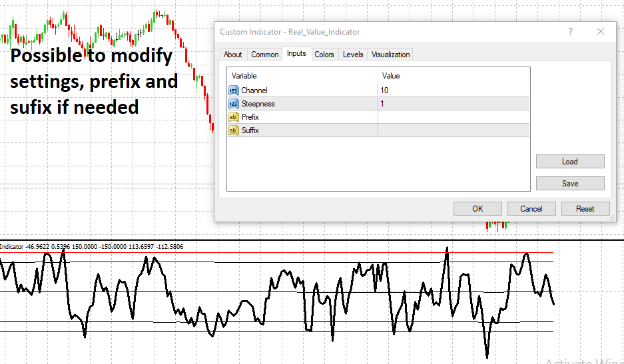Confirm with the OK button
Viewport: 624px width, 364px height.
point(477,209)
